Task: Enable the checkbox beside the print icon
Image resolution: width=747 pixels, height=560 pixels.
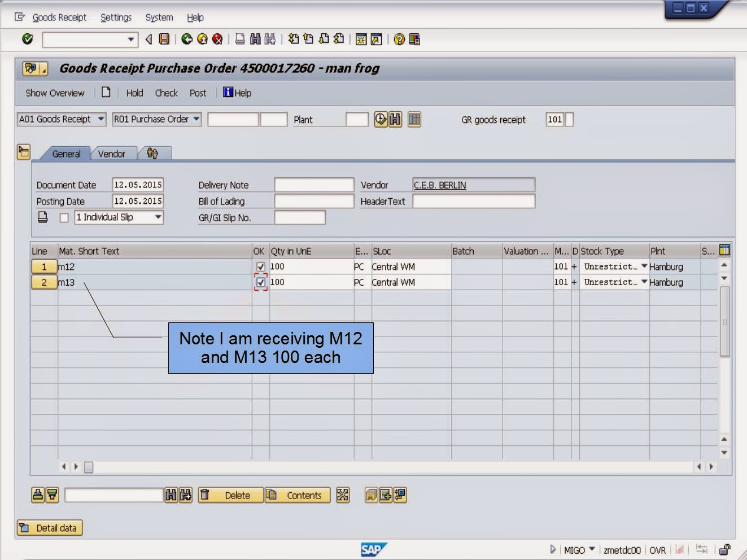Action: 64,217
